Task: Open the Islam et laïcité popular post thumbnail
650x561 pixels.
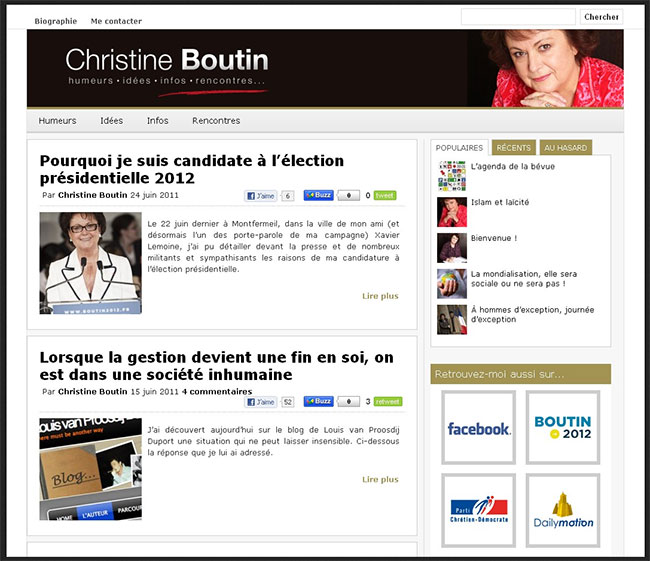Action: 452,211
